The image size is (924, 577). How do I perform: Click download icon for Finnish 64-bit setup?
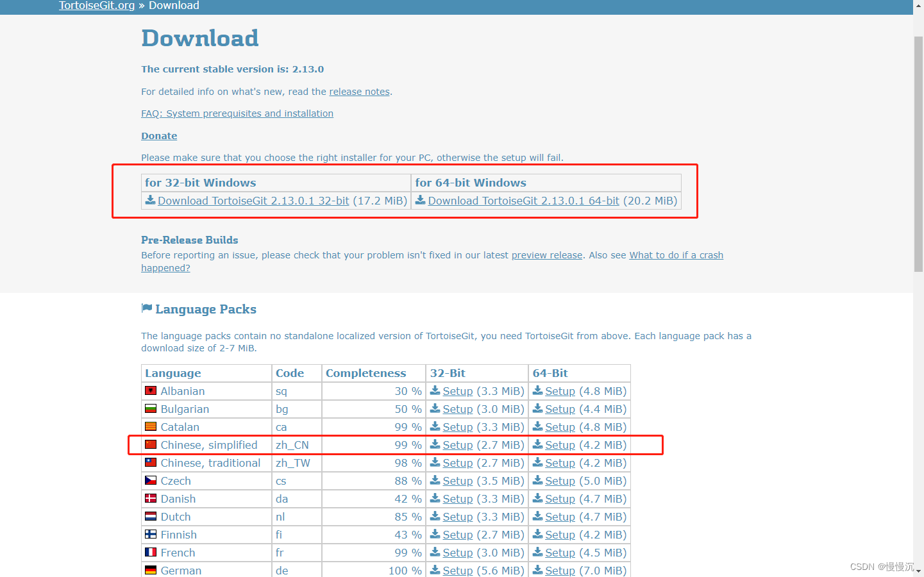click(538, 534)
